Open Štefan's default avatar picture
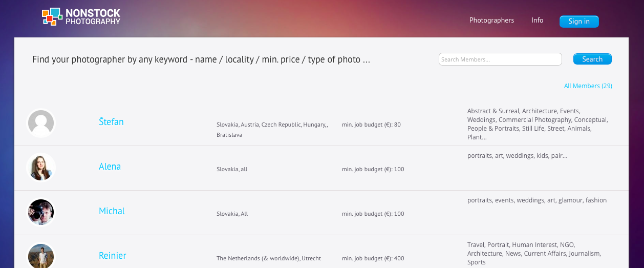 (x=41, y=123)
